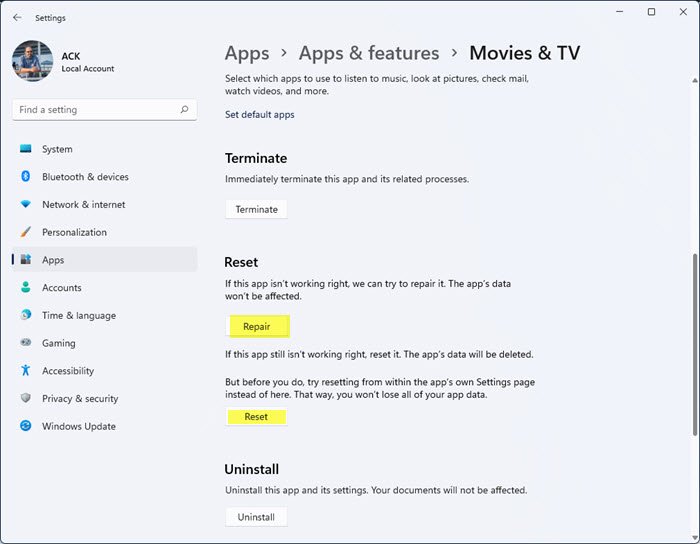
Task: Open the Set default apps link
Action: point(260,115)
